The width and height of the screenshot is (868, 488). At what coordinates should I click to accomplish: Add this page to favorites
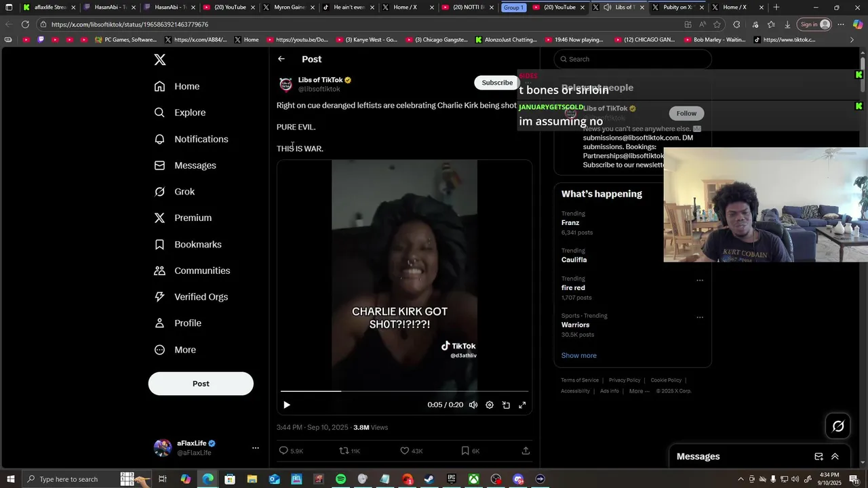(717, 24)
